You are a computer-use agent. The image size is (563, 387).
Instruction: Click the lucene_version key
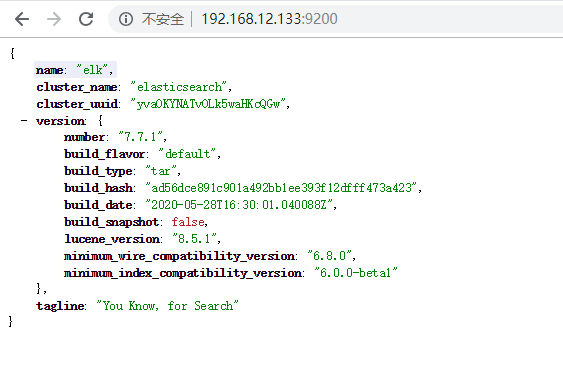[x=112, y=239]
